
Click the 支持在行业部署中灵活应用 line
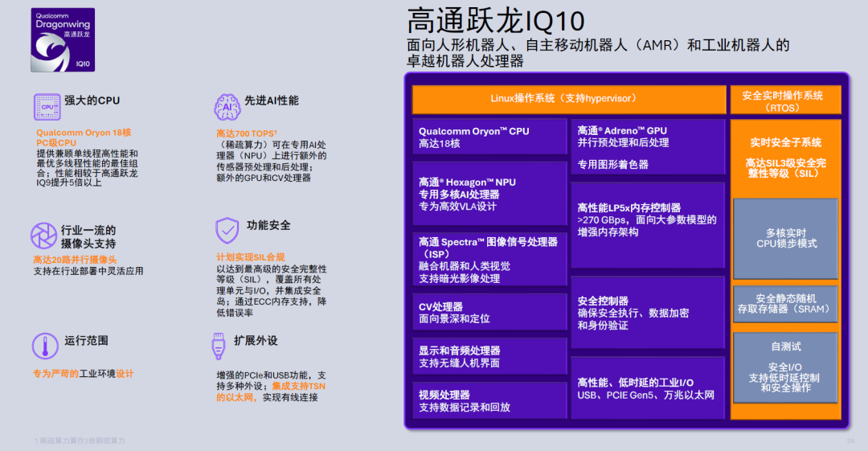pos(88,271)
